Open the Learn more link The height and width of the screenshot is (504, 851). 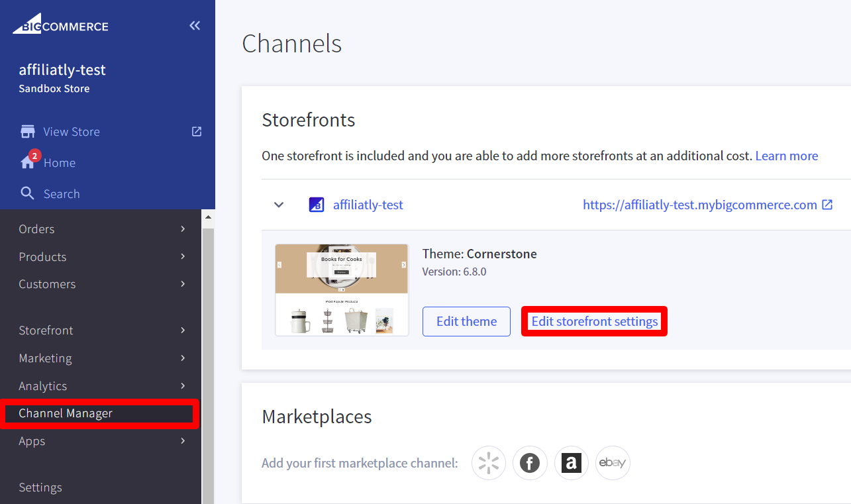point(787,156)
